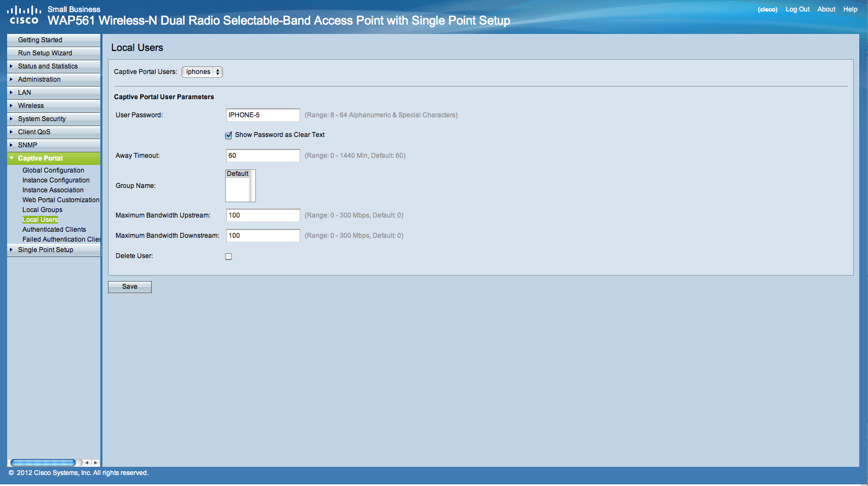Screen dimensions: 868x486
Task: Collapse the Captive Portal section arrow
Action: [11, 158]
